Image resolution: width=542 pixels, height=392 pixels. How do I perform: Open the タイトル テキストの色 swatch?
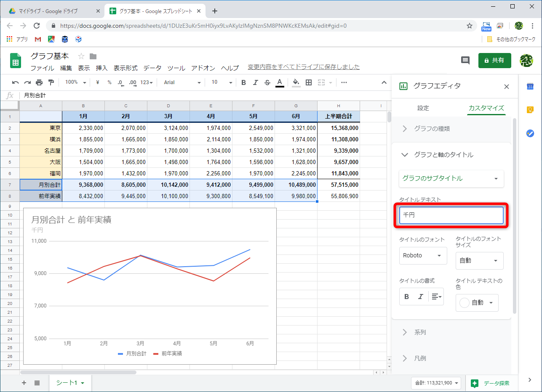coord(477,303)
